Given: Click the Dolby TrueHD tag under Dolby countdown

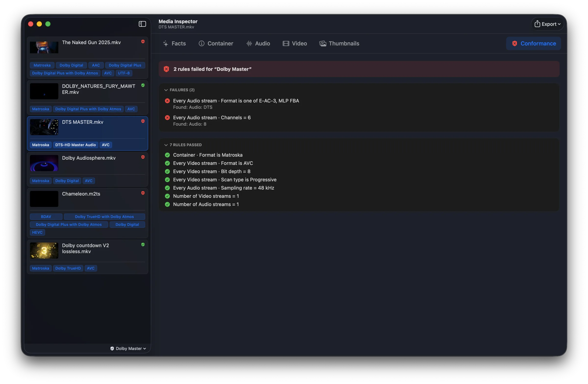Looking at the screenshot, I should [x=68, y=268].
